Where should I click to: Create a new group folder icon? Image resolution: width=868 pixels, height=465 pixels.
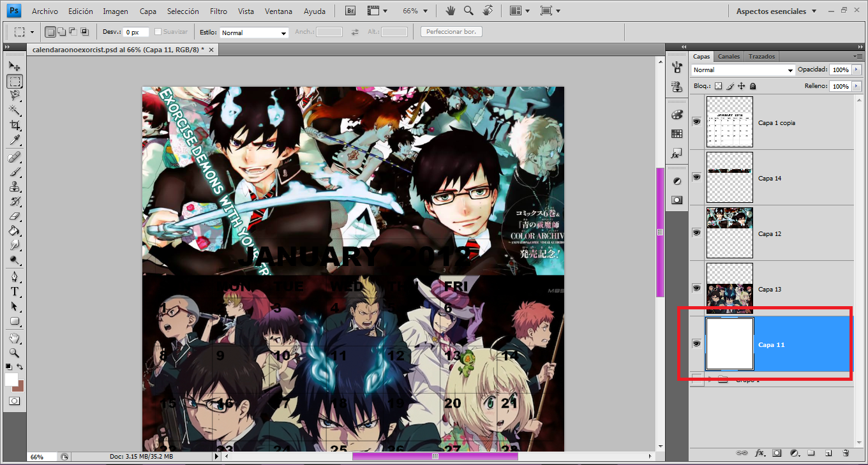811,453
